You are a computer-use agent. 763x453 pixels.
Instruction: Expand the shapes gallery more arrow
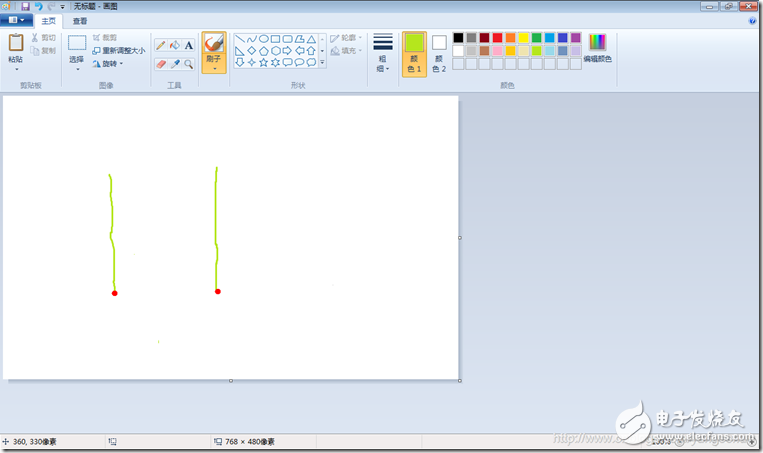[322, 62]
